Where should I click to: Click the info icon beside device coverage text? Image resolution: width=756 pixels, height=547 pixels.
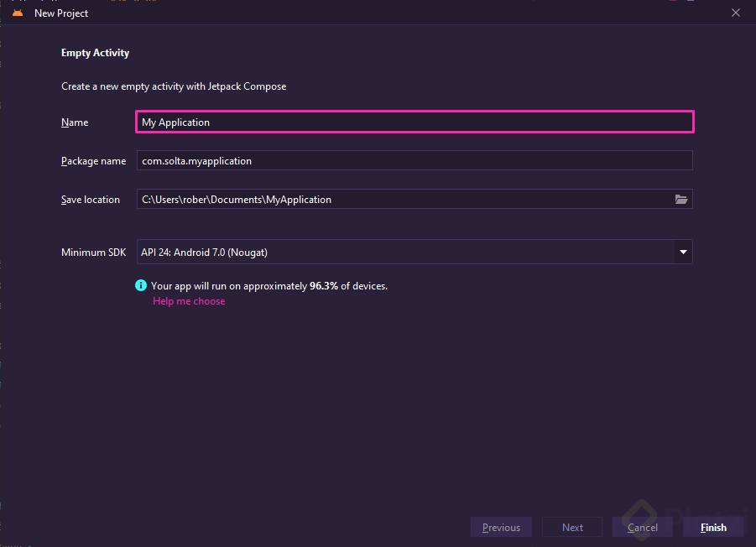point(141,286)
